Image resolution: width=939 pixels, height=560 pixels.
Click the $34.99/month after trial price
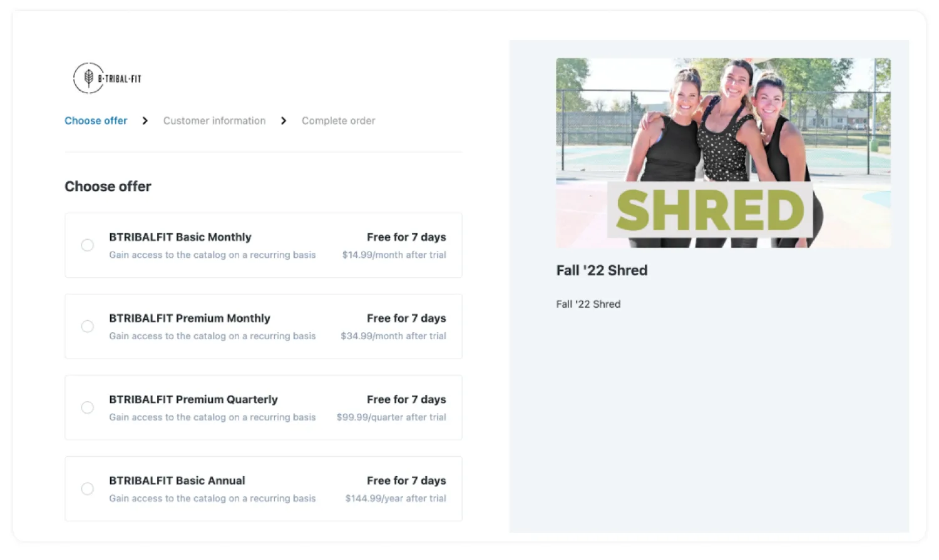pyautogui.click(x=394, y=336)
